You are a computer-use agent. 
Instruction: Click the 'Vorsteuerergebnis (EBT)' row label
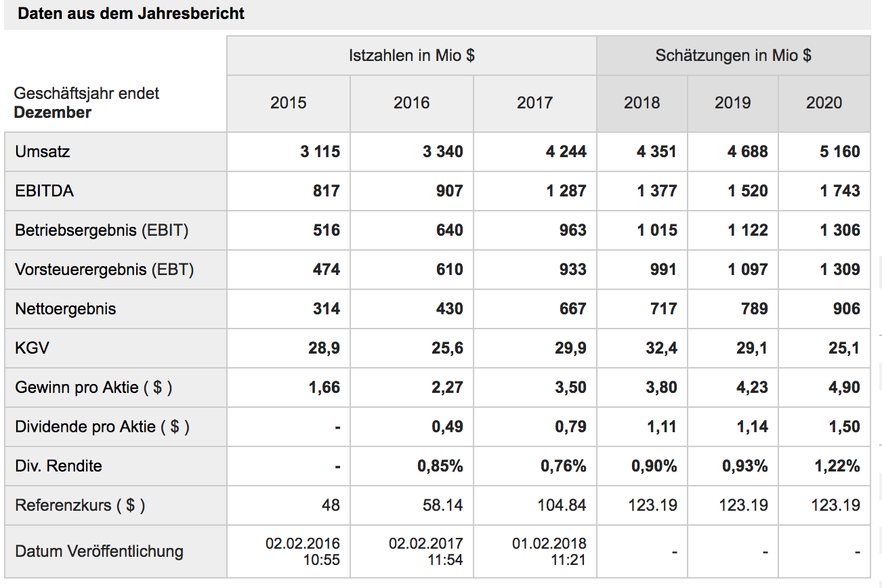tap(104, 270)
